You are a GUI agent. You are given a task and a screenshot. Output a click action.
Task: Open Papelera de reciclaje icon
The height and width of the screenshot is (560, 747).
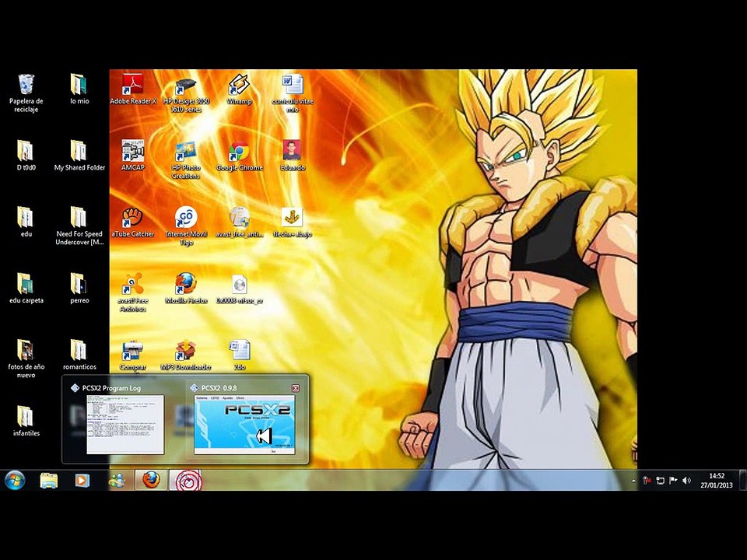coord(26,85)
